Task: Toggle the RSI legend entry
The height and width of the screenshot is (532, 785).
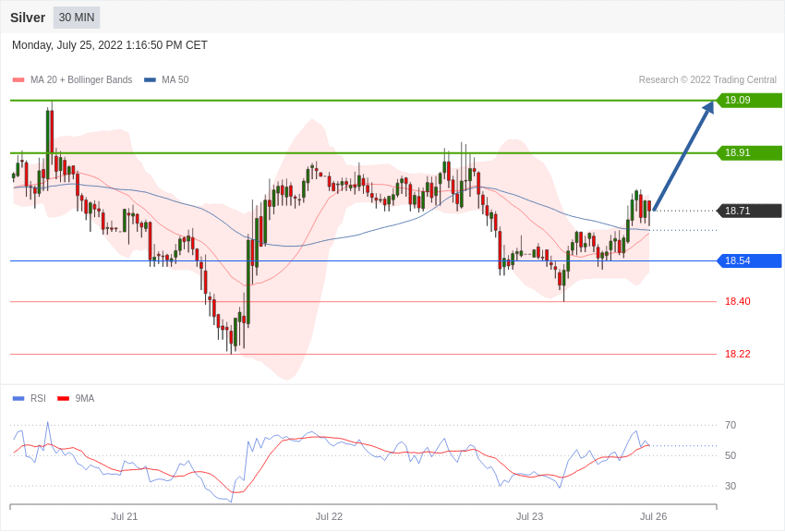Action: (x=29, y=398)
